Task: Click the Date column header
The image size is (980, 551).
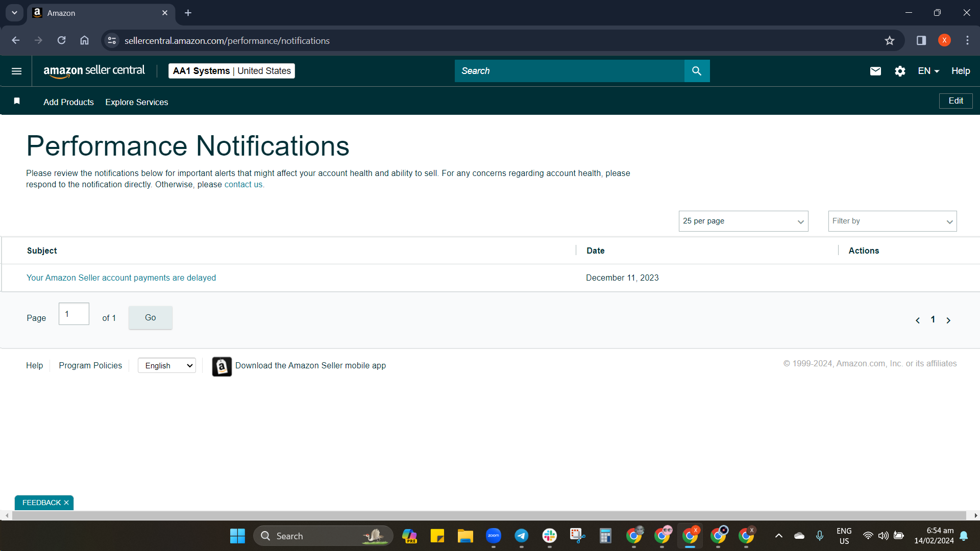Action: (595, 251)
